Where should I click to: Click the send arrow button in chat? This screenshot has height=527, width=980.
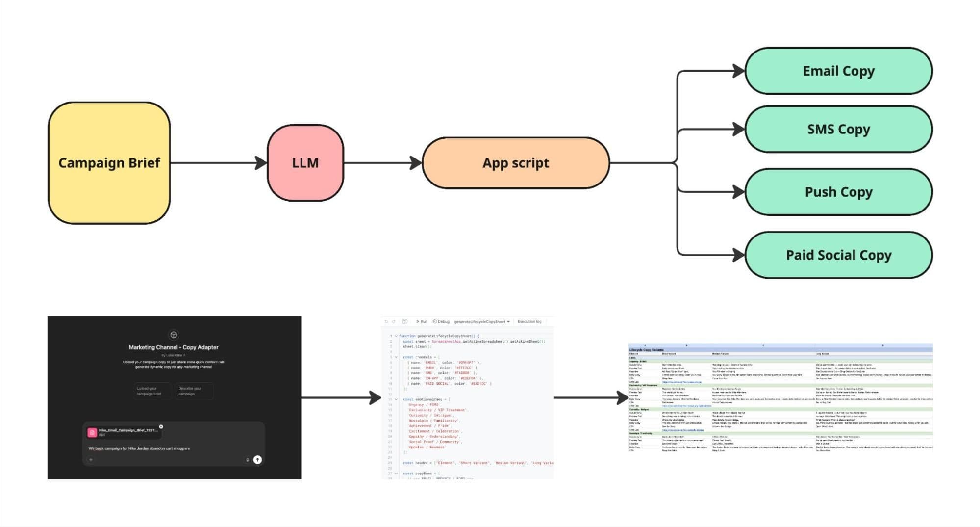point(257,460)
